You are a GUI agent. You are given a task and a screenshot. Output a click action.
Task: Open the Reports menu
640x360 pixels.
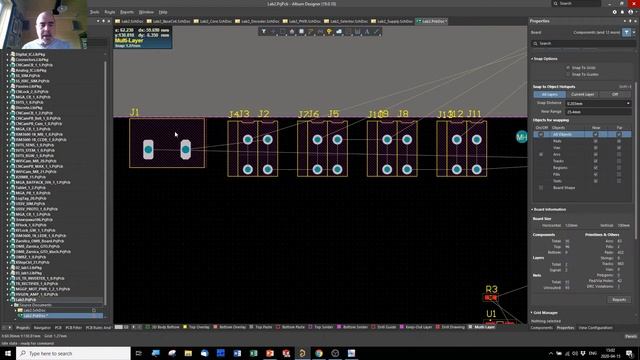[127, 12]
